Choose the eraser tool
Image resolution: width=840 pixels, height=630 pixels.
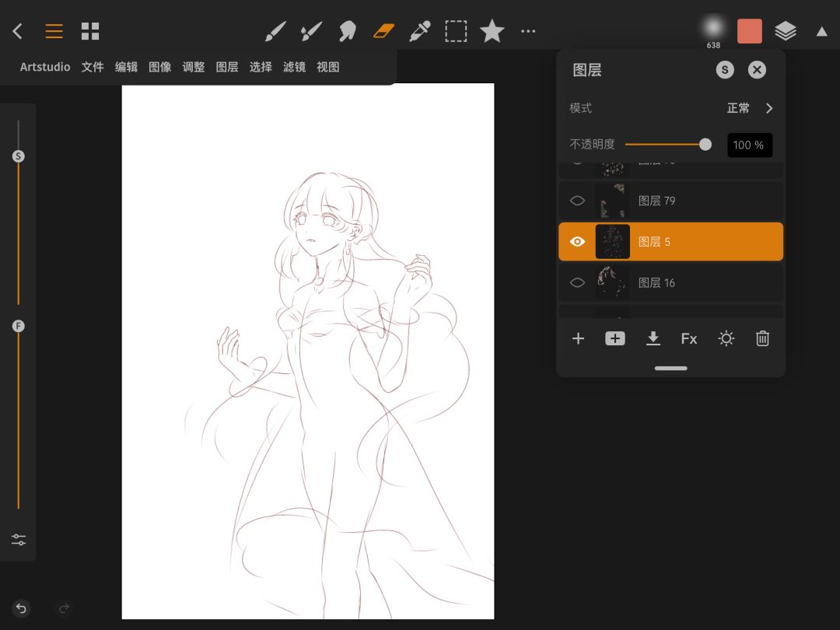384,31
